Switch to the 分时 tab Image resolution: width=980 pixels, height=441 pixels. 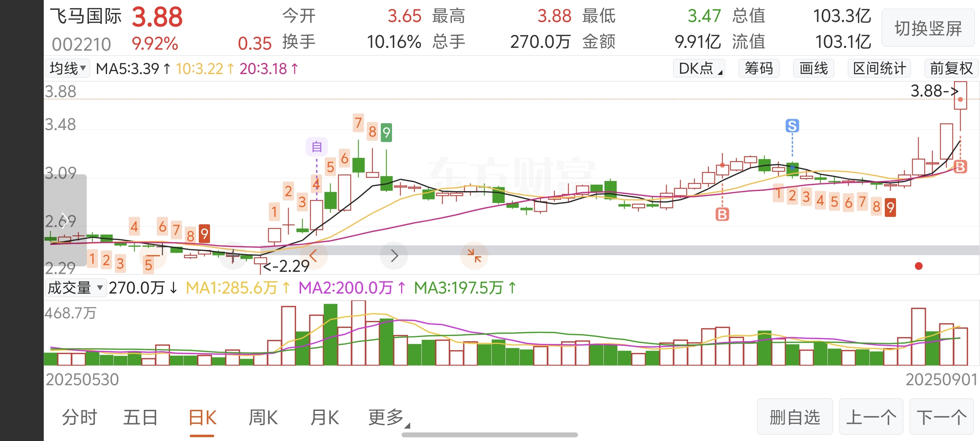click(x=79, y=418)
